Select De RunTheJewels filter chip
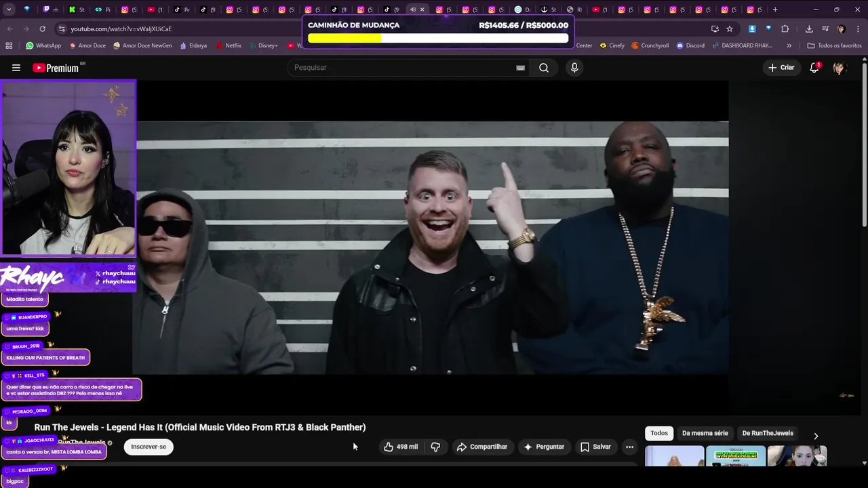The width and height of the screenshot is (868, 488). (x=768, y=433)
